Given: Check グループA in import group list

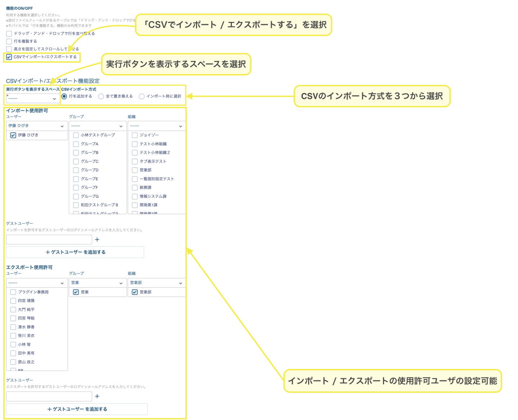Looking at the screenshot, I should click(76, 144).
